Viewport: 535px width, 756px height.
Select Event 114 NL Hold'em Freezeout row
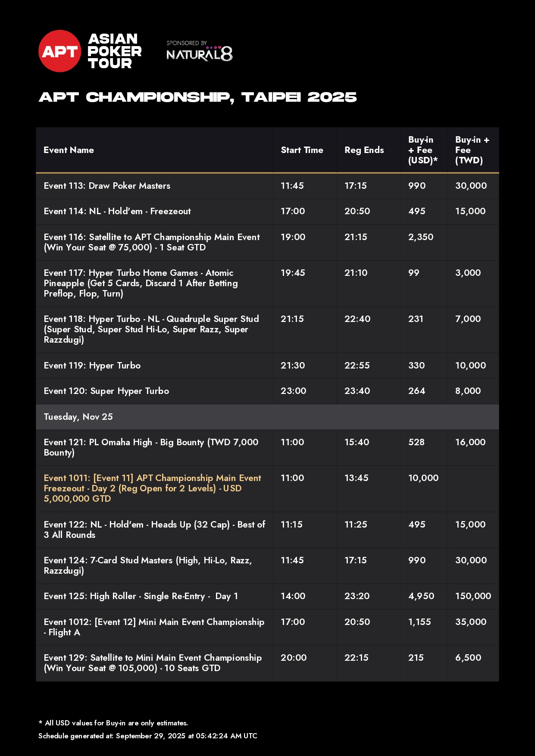point(117,211)
